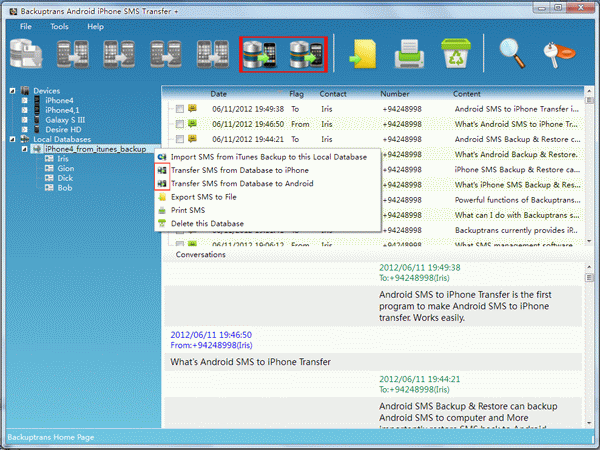Select the "What can I do with Backuptrans s..." cell

tap(517, 215)
